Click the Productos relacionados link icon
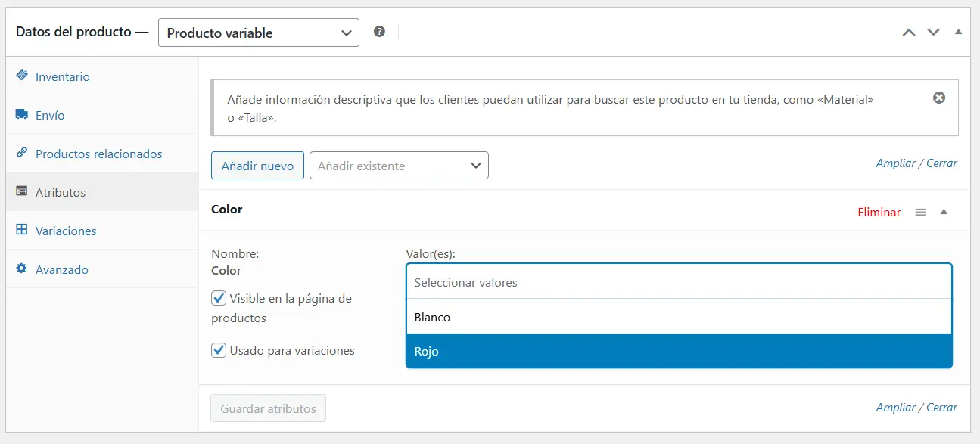 click(21, 153)
